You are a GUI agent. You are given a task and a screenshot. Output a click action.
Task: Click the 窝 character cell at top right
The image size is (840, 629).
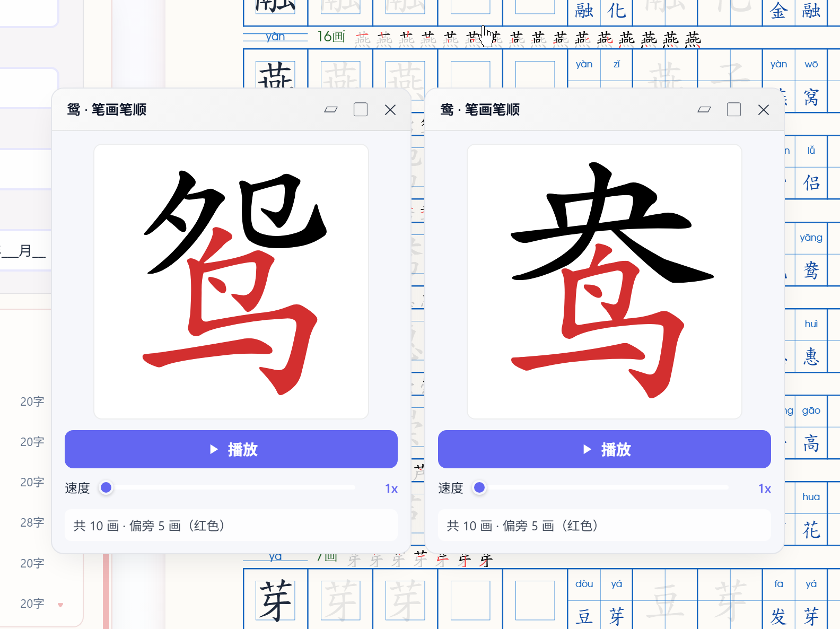[811, 97]
